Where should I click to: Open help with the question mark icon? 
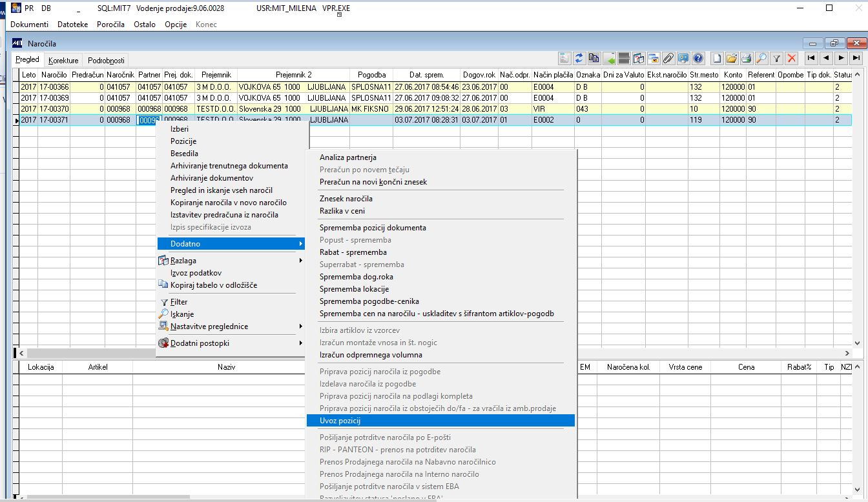coord(698,58)
